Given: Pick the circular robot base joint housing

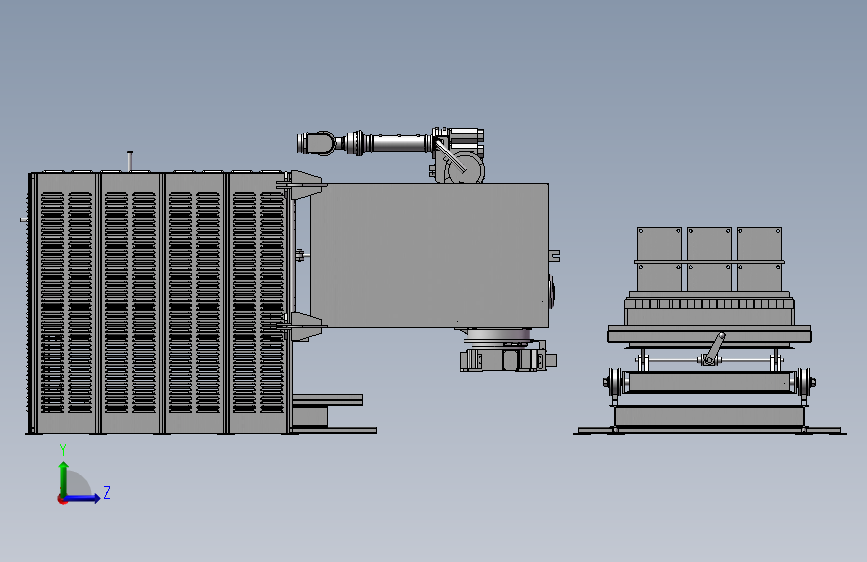Looking at the screenshot, I should pos(465,168).
